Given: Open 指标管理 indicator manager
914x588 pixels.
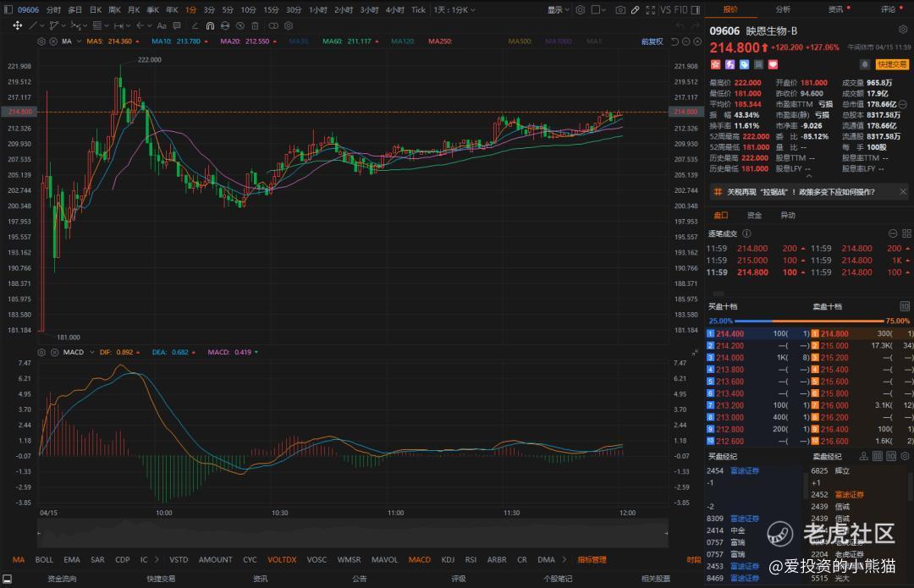Looking at the screenshot, I should pyautogui.click(x=592, y=559).
